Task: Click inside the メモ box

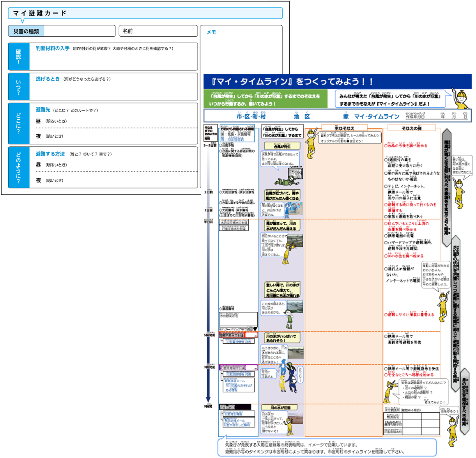Action: pyautogui.click(x=241, y=51)
